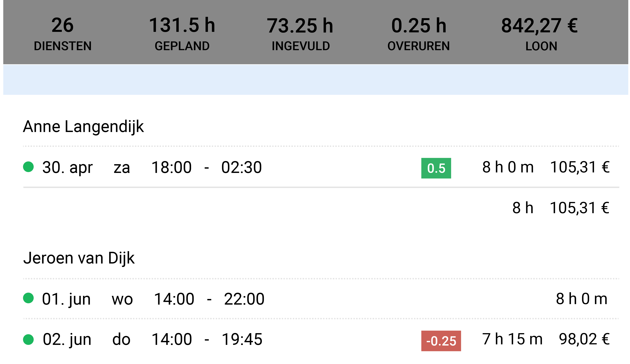This screenshot has height=364, width=630.
Task: Click the 98,02 € wage on 02. jun row
Action: (584, 339)
